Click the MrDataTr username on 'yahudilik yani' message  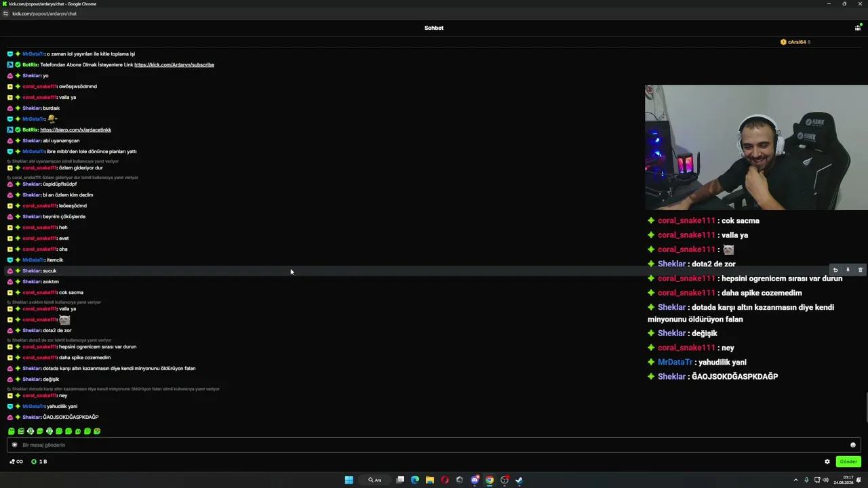tap(33, 407)
